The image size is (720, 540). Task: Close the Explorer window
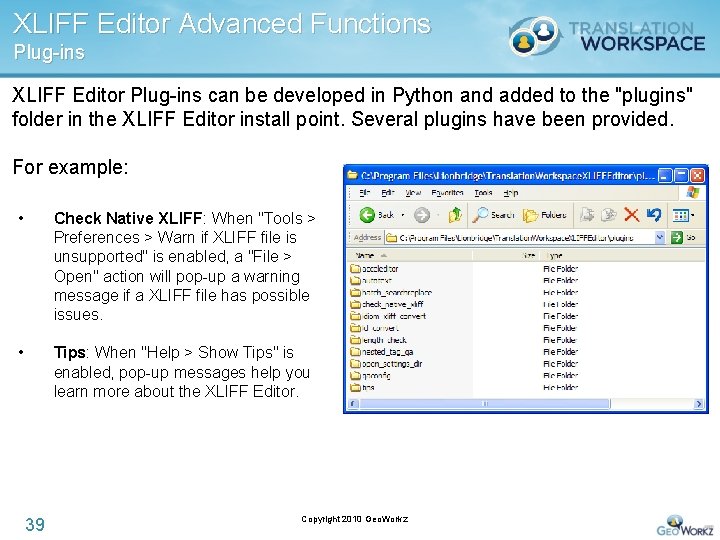pos(698,175)
